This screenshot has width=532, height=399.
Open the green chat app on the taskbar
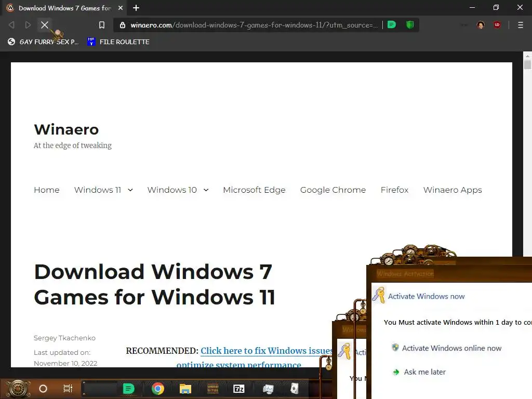(x=128, y=389)
